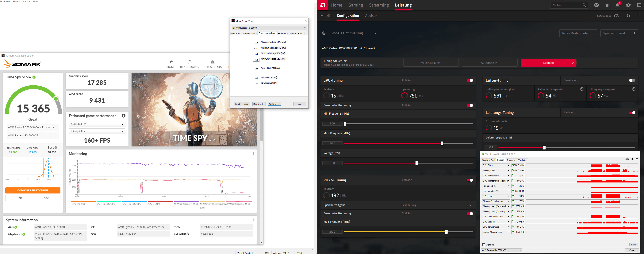This screenshot has height=254, width=644.
Task: Click Compare Result Online button
Action: [33, 190]
